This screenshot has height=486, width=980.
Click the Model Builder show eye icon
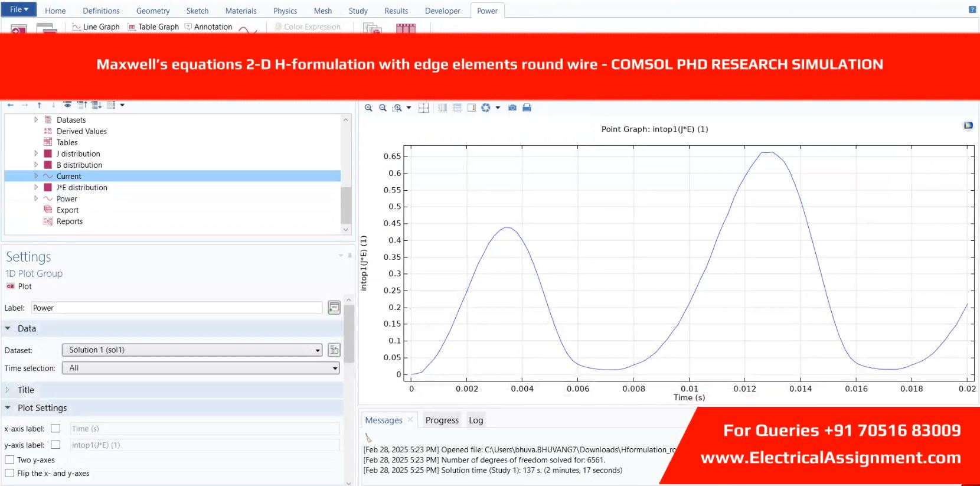(67, 105)
